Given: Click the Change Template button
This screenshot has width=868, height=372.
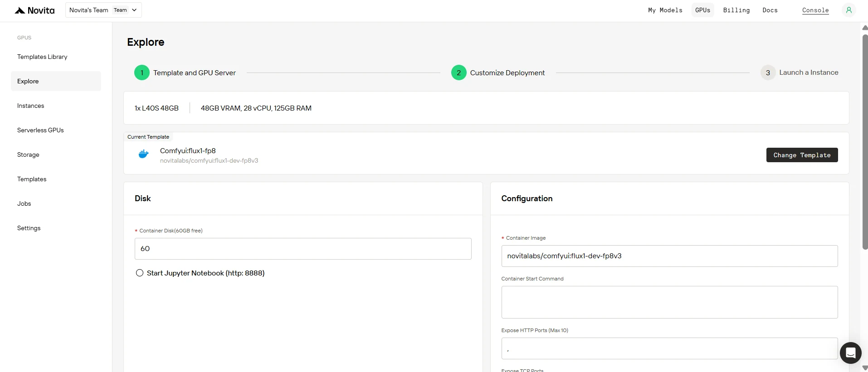Looking at the screenshot, I should [x=802, y=155].
